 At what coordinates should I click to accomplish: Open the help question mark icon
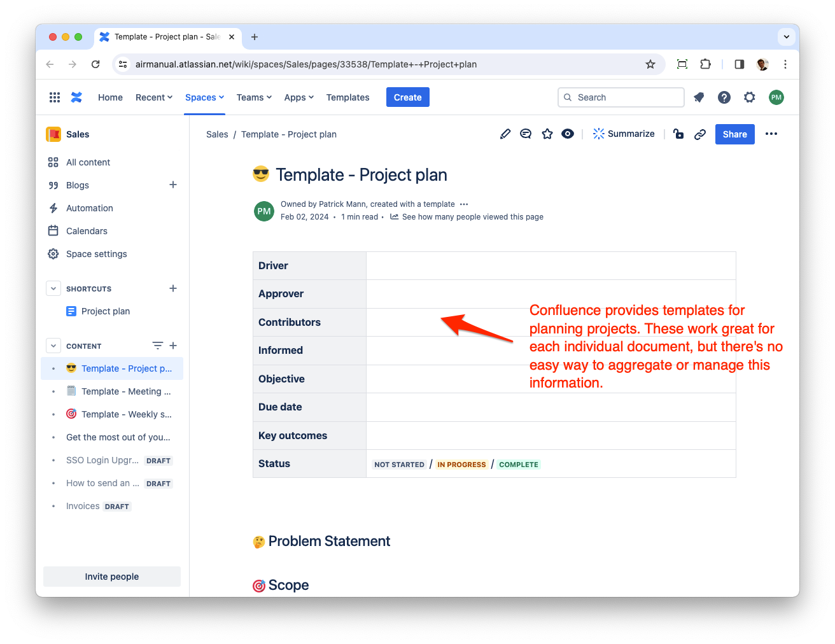(x=724, y=97)
